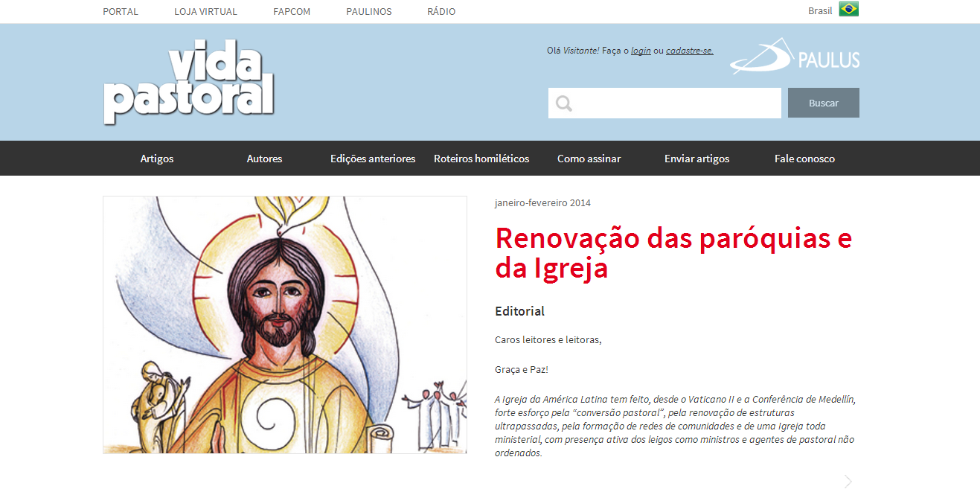980x489 pixels.
Task: Open the PORTAL top link
Action: point(121,11)
